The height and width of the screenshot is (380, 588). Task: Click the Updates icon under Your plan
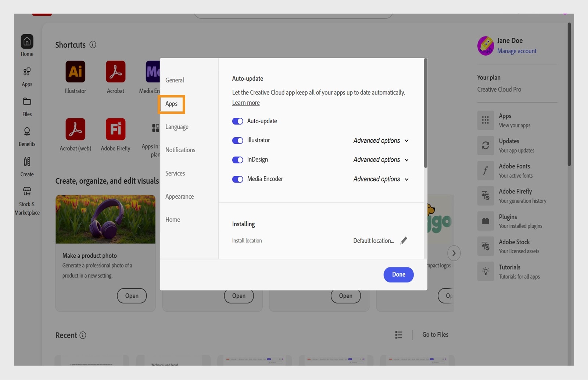[485, 145]
